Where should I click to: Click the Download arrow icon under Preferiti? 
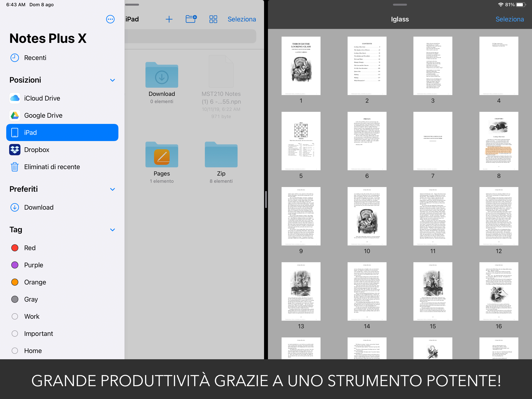coord(15,207)
